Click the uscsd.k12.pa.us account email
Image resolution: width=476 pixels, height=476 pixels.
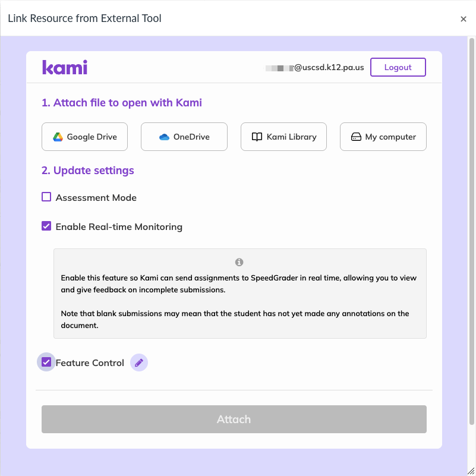[315, 67]
